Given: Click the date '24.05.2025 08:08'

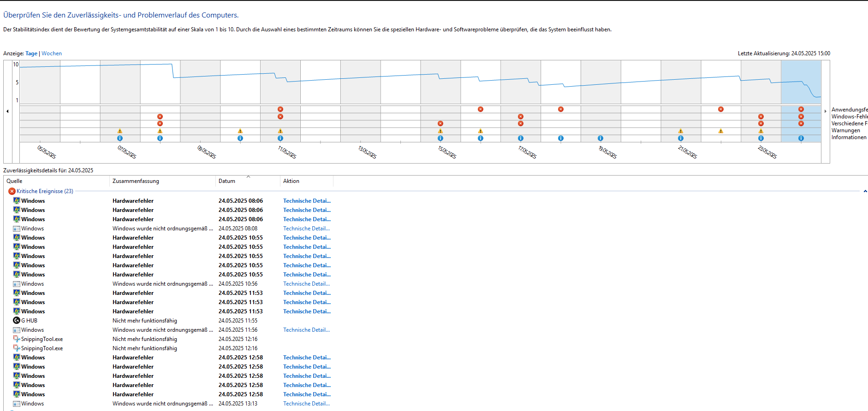Looking at the screenshot, I should coord(238,229).
